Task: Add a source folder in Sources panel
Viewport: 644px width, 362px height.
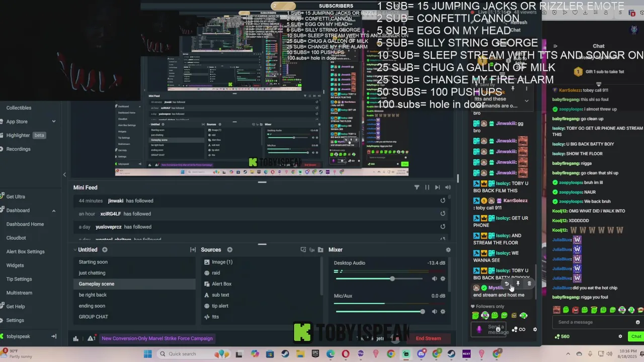Action: 320,250
